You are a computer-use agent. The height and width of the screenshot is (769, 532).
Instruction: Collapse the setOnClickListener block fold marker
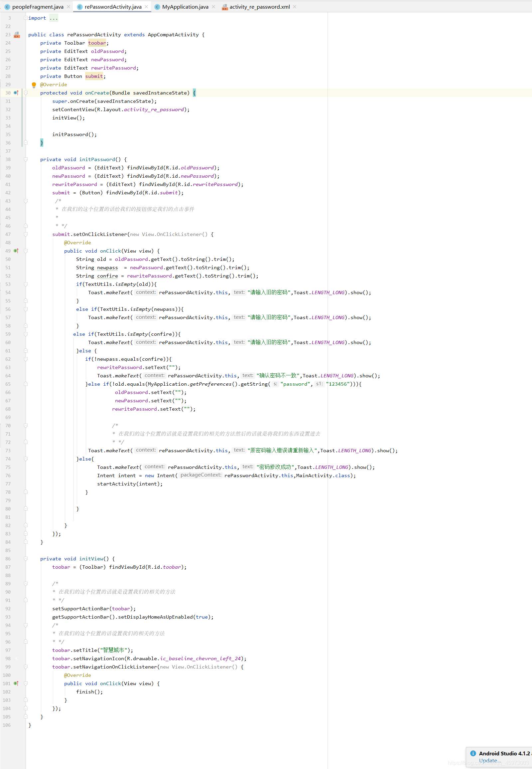point(26,234)
